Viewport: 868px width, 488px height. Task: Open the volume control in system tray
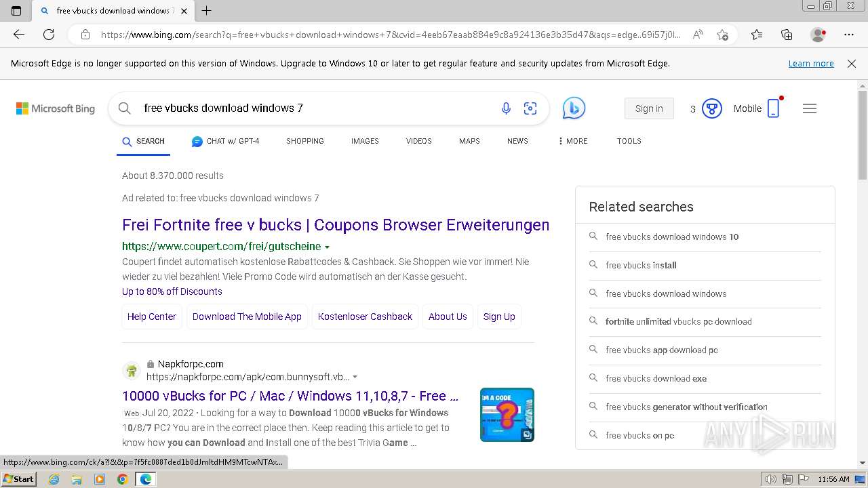tap(771, 479)
